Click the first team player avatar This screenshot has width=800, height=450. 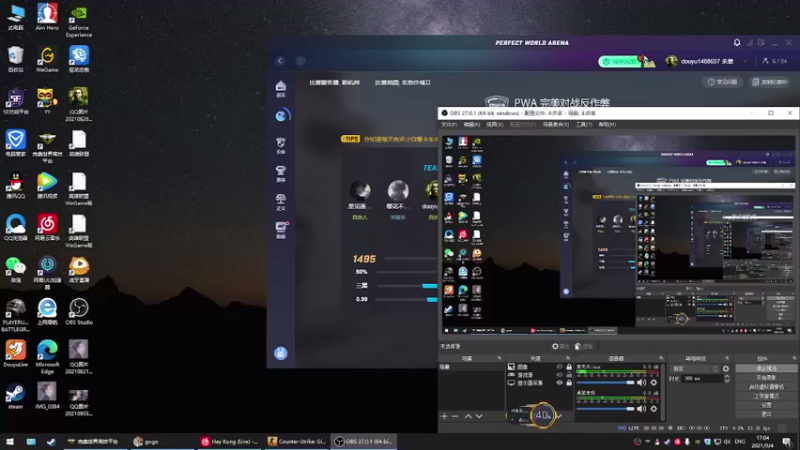click(360, 191)
